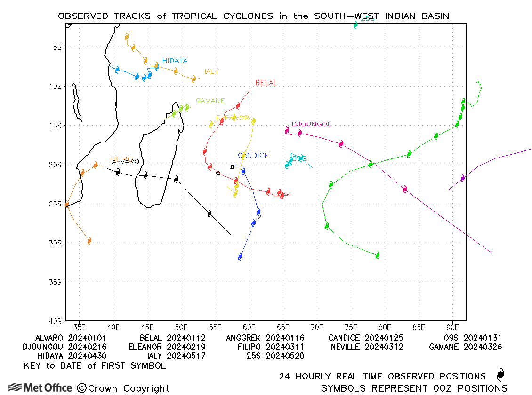Click the 25S 20240520 key entry
Viewport: 532px width, 395px height.
pos(275,356)
